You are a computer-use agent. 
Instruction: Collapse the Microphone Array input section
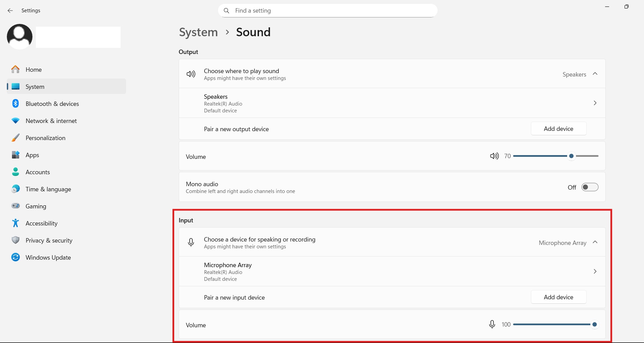coord(595,243)
